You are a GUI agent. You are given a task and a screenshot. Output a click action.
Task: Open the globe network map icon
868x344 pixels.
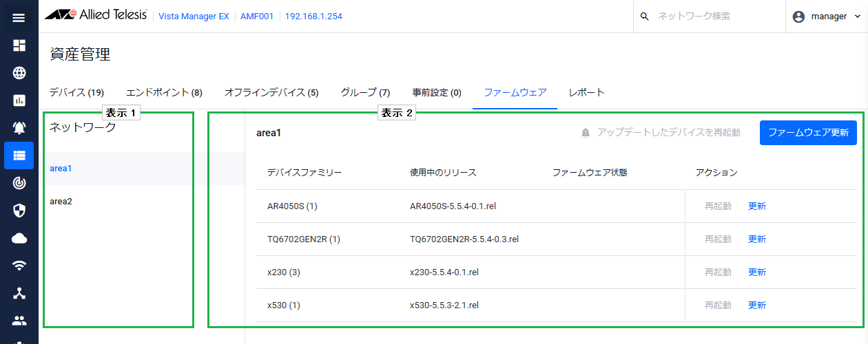(x=19, y=73)
